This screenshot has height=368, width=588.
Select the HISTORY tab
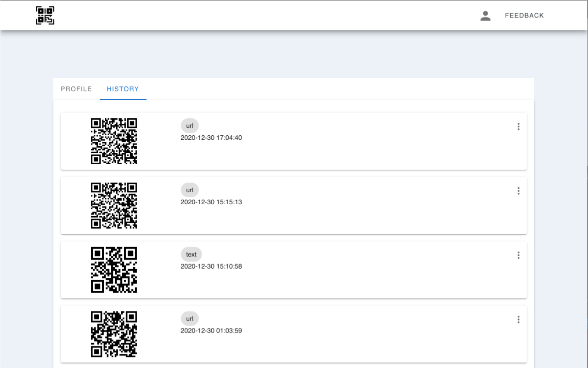[123, 89]
